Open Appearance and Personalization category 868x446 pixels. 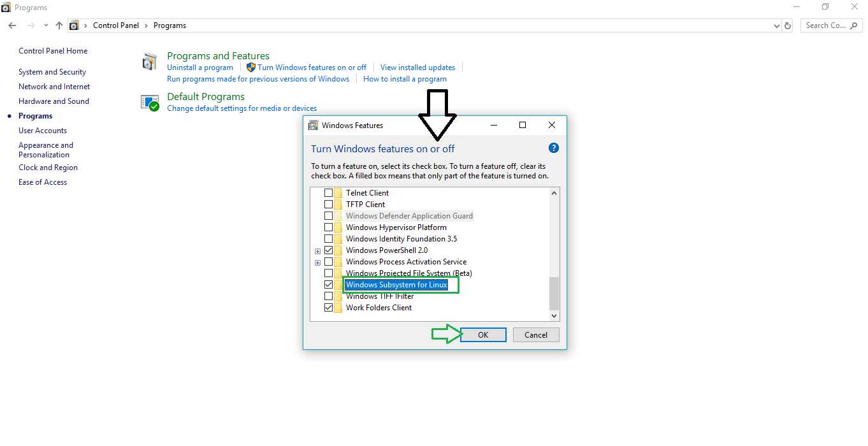[46, 150]
